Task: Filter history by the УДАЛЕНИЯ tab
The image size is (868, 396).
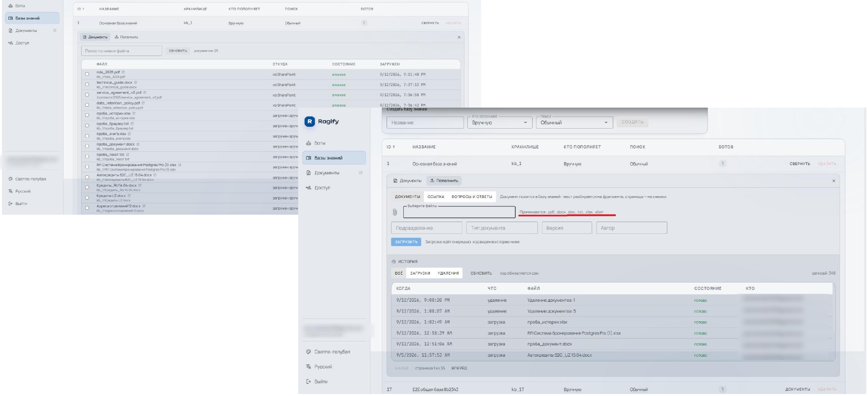Action: (x=448, y=273)
